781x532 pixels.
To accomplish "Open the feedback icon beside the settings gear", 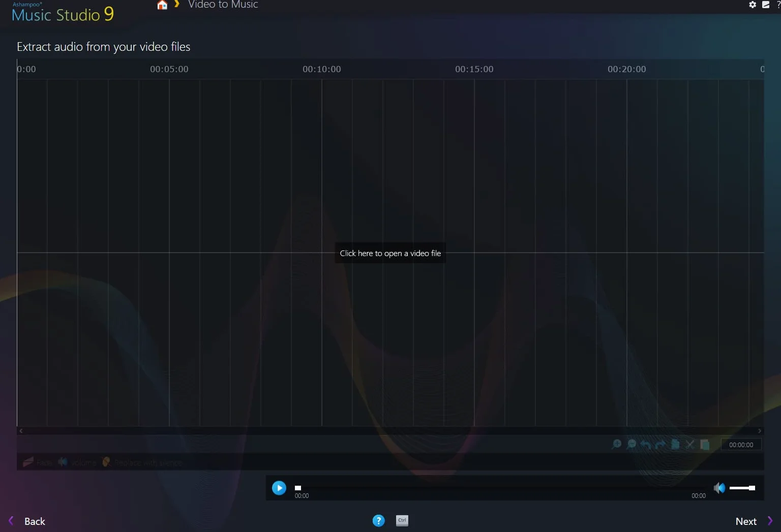I will pyautogui.click(x=766, y=5).
